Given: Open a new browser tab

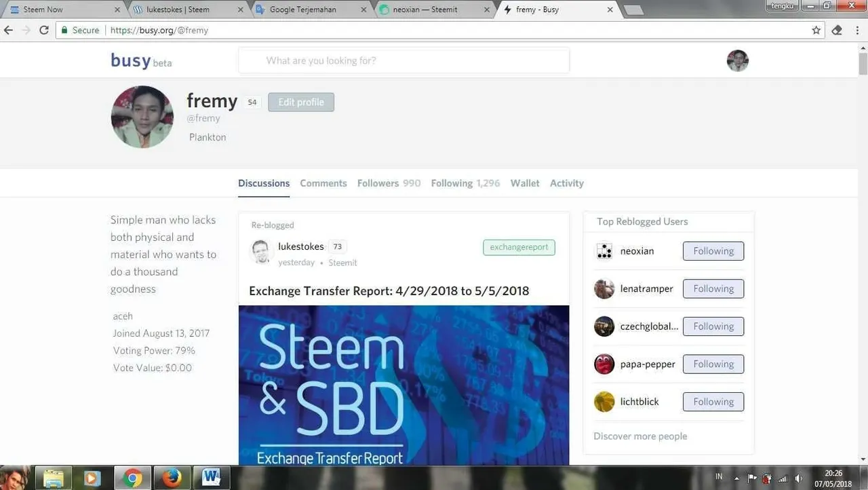Looking at the screenshot, I should pyautogui.click(x=633, y=10).
